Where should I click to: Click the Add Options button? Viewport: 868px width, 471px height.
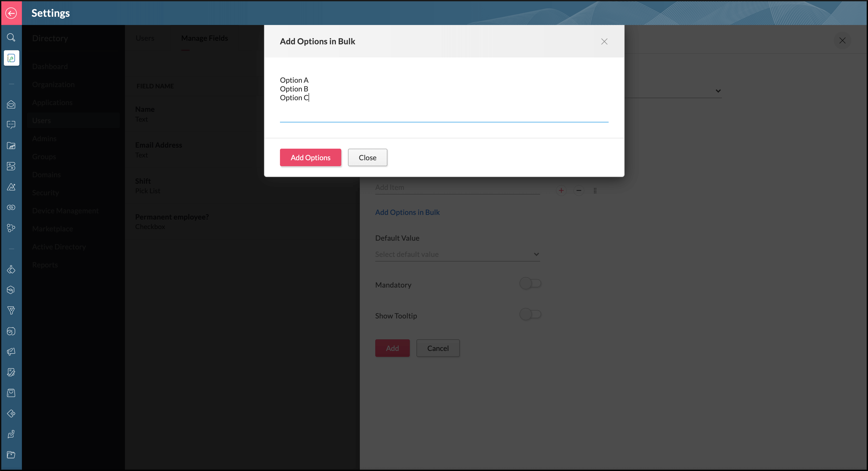(x=311, y=157)
